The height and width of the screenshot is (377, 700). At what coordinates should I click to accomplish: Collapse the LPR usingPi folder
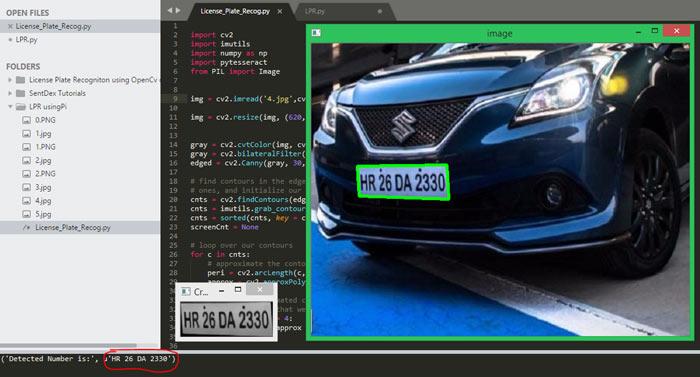[10, 107]
